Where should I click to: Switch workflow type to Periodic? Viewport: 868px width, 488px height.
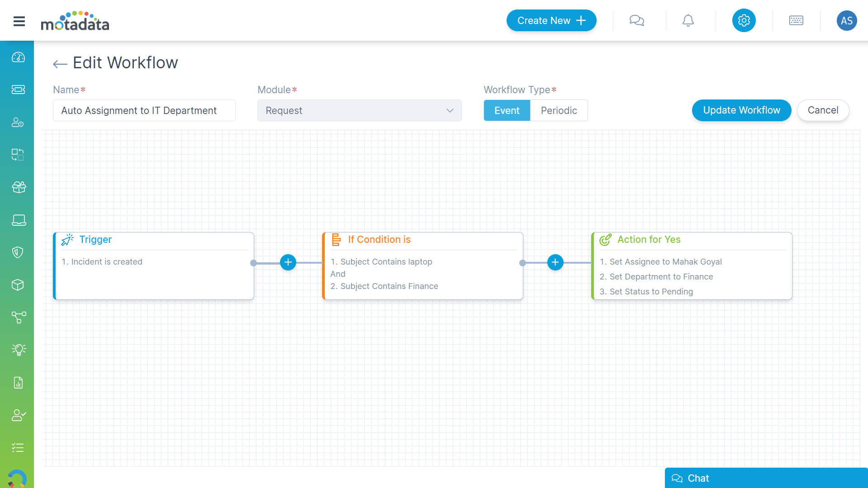pos(559,111)
